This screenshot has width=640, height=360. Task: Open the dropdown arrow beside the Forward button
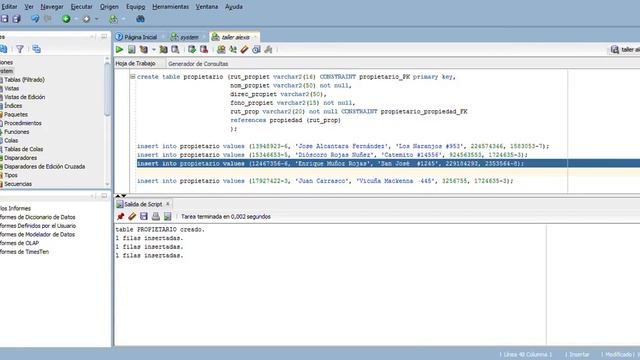(97, 19)
